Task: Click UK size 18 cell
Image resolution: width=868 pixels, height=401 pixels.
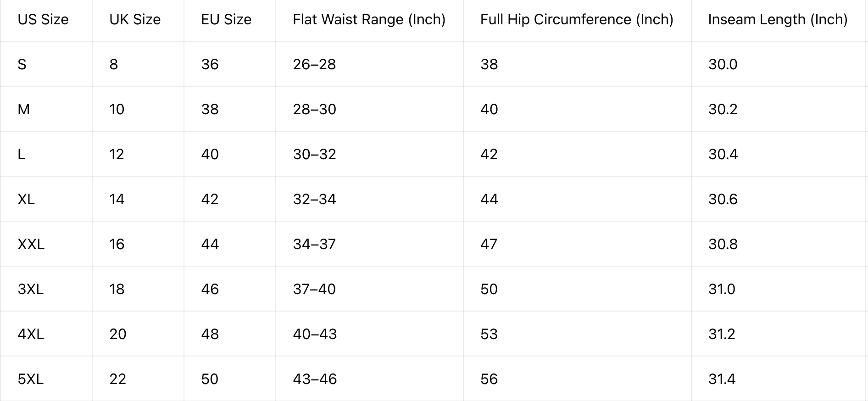Action: coord(138,289)
